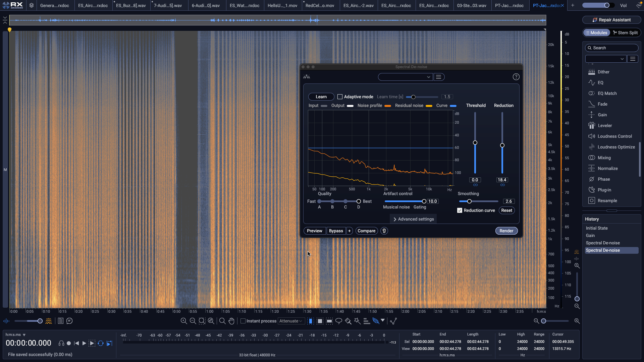Screen dimensions: 644x362
Task: Switch to the ES_Buz...8].wav tab
Action: [x=131, y=5]
